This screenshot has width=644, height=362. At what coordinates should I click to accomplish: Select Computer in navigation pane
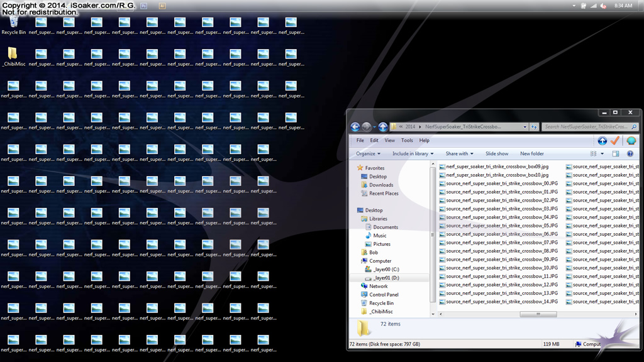376,261
